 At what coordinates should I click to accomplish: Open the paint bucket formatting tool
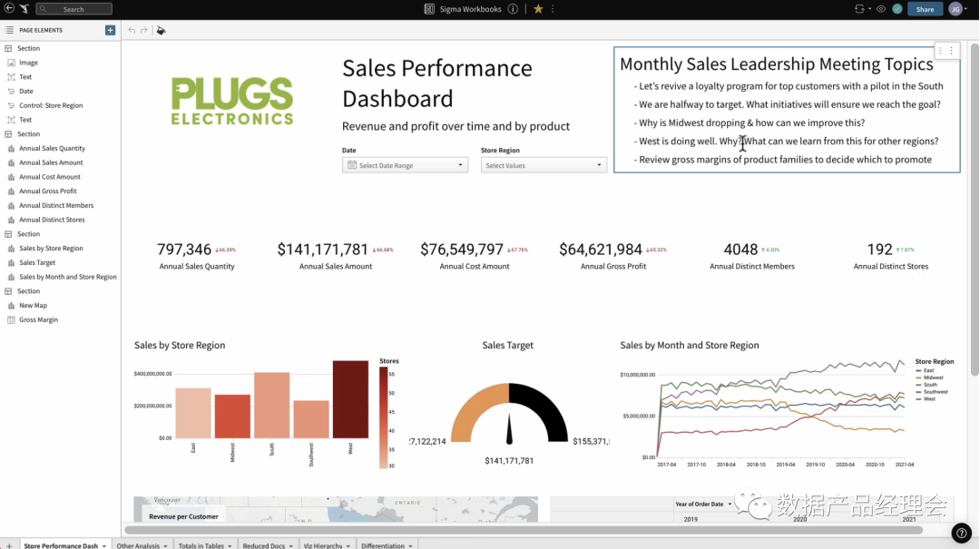[162, 30]
